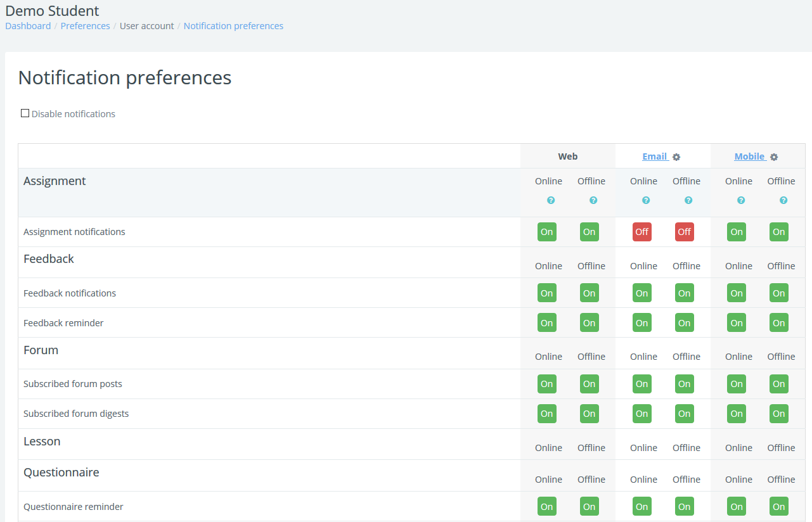Viewport: 812px width, 522px height.
Task: Click help icon under Mobile Online
Action: click(x=741, y=200)
